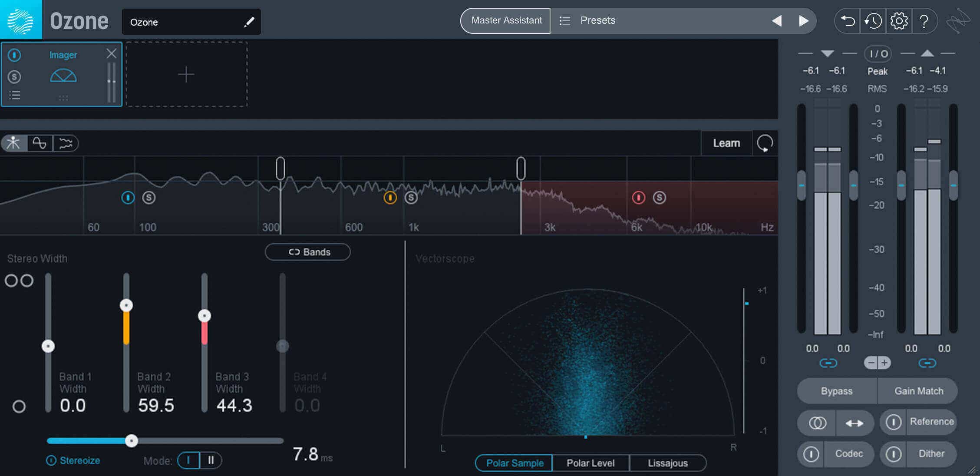Open the undo History icon

click(x=873, y=20)
